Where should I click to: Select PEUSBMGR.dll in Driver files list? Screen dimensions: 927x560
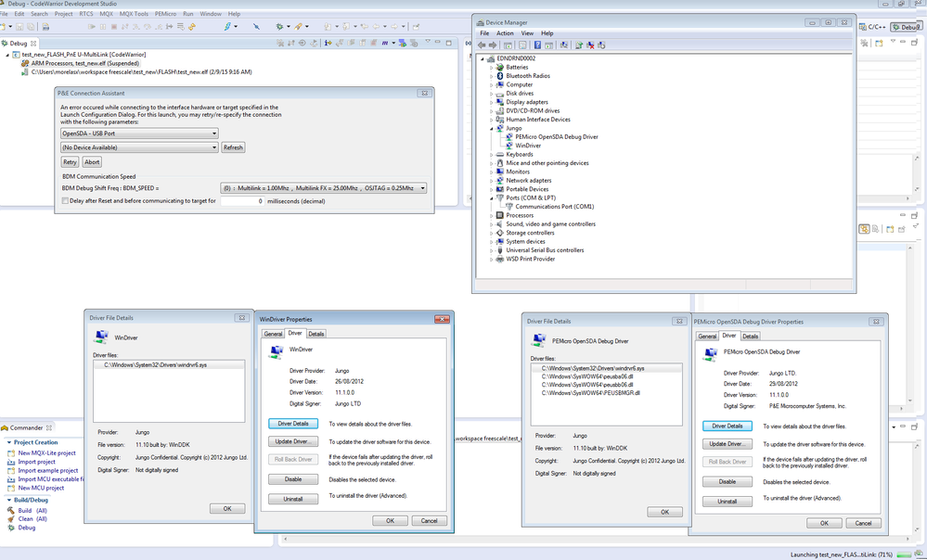tap(591, 393)
